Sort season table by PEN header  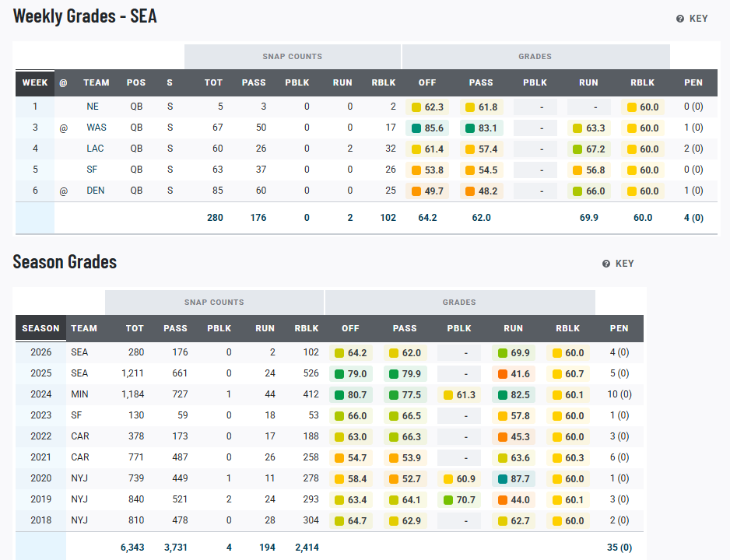point(619,328)
